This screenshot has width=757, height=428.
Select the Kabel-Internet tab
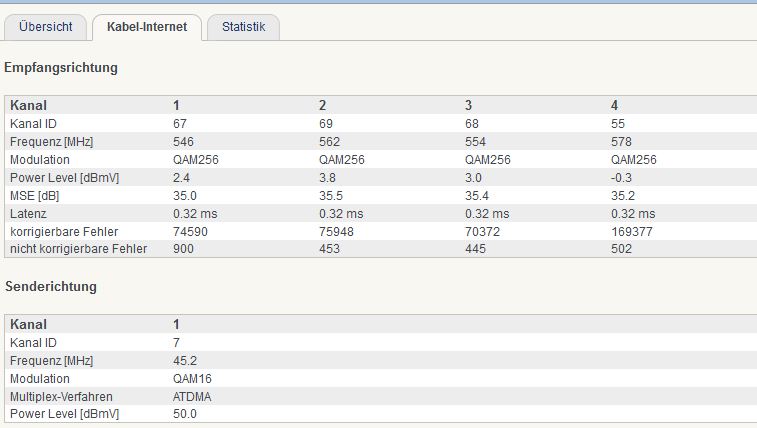(x=147, y=27)
